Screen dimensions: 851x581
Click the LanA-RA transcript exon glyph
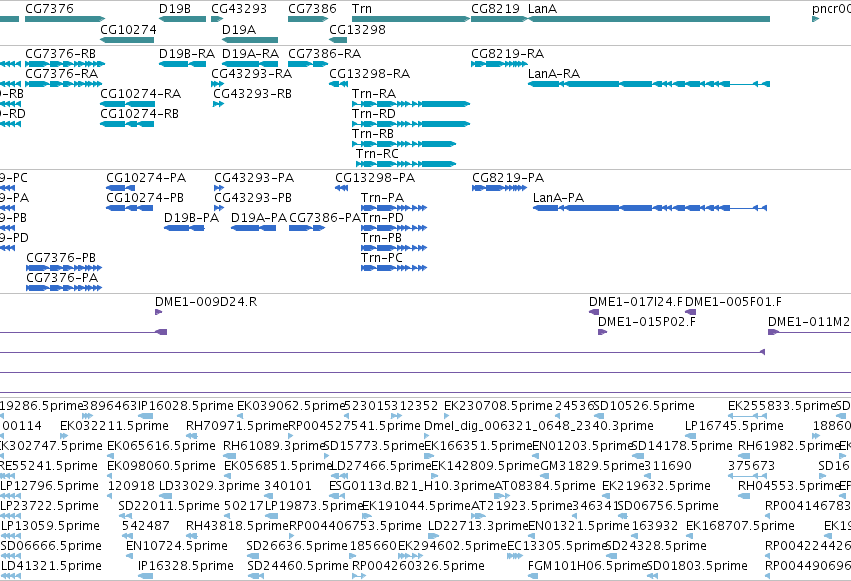pyautogui.click(x=649, y=84)
